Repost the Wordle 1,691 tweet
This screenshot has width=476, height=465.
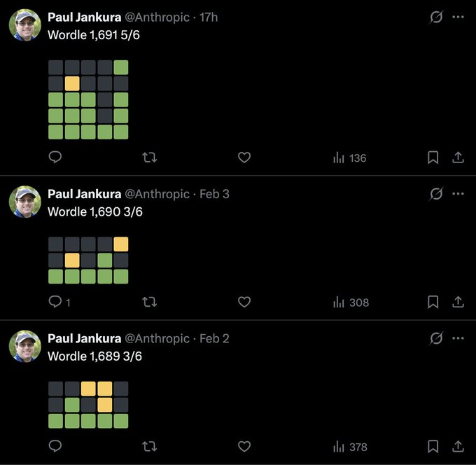[149, 158]
